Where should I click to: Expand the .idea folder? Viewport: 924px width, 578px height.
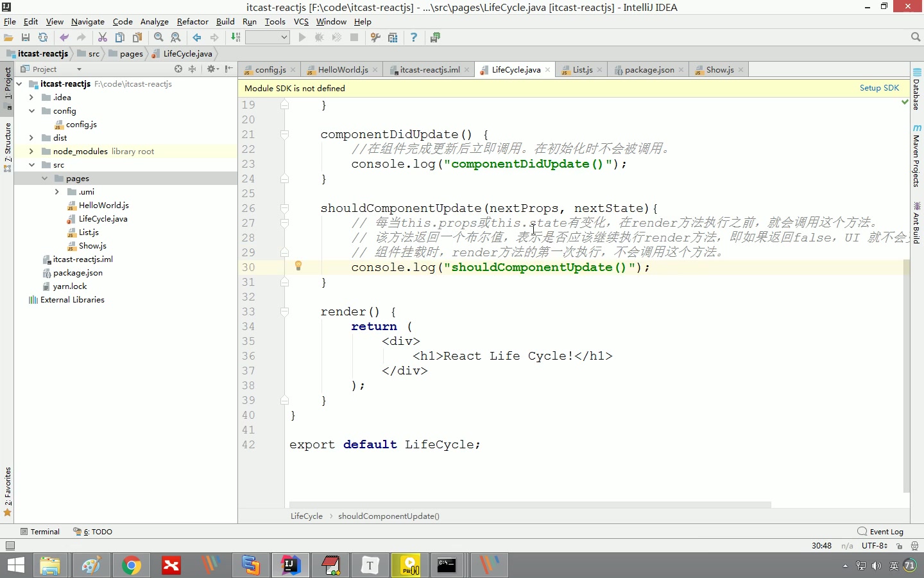pyautogui.click(x=31, y=98)
